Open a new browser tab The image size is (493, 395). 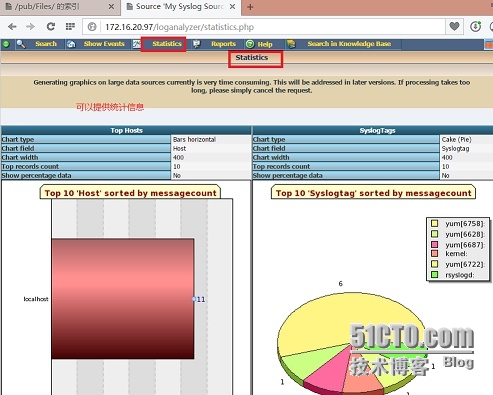[250, 7]
